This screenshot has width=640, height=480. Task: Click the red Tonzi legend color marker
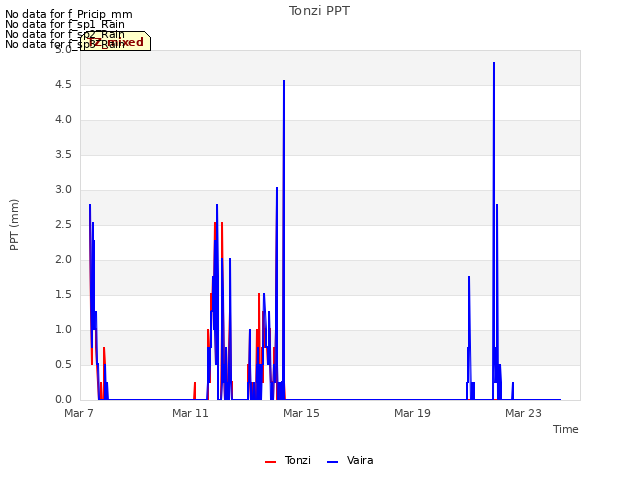coord(270,462)
